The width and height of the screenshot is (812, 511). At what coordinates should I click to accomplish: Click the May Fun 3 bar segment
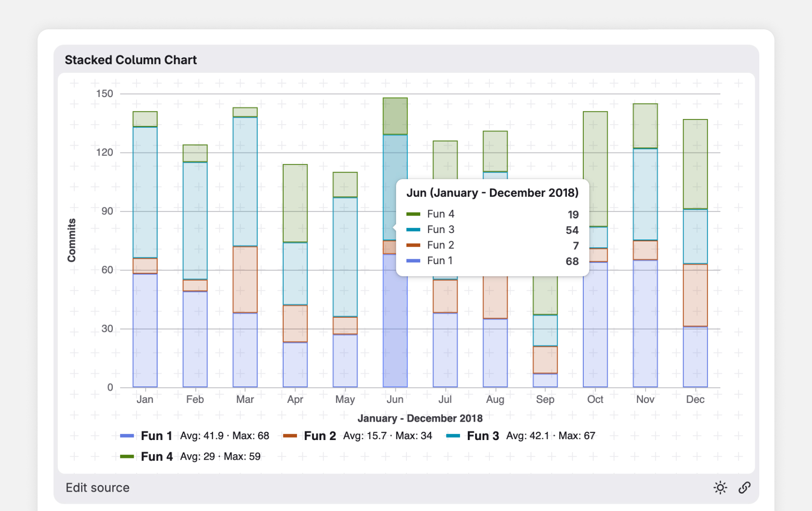(x=345, y=257)
